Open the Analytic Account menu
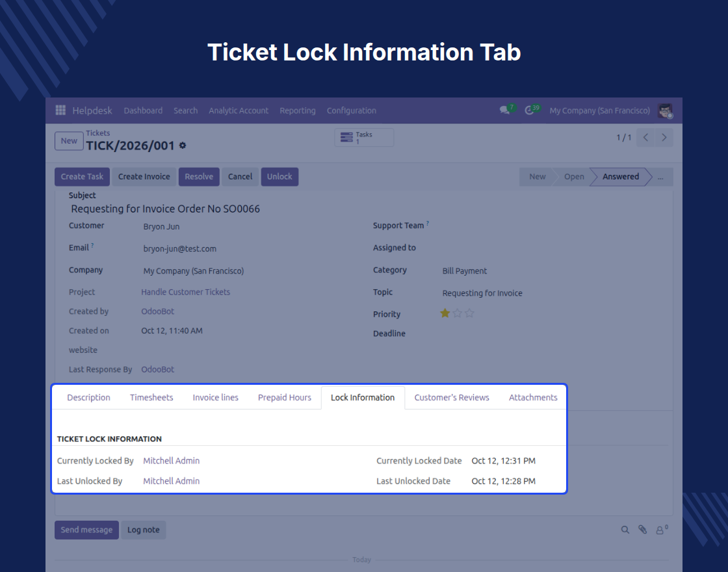 (238, 110)
